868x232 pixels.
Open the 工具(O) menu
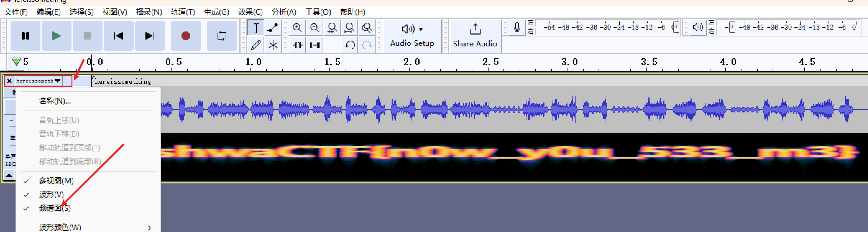[318, 12]
